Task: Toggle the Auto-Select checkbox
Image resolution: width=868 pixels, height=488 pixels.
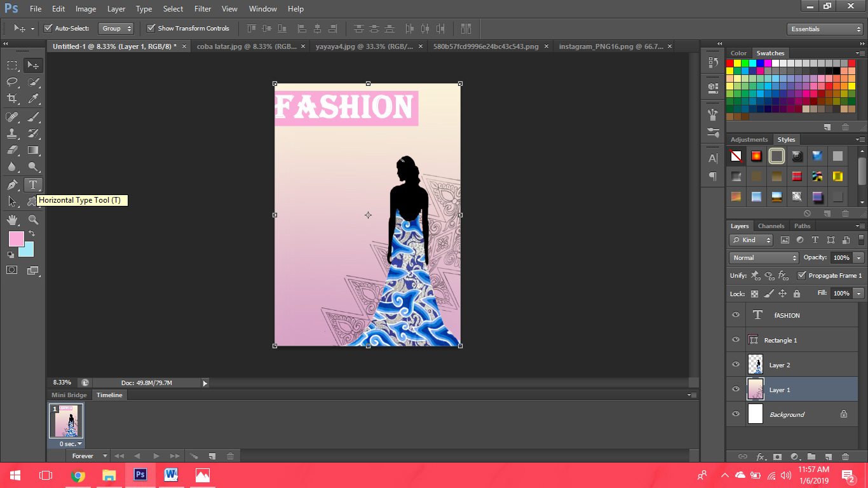Action: click(48, 28)
